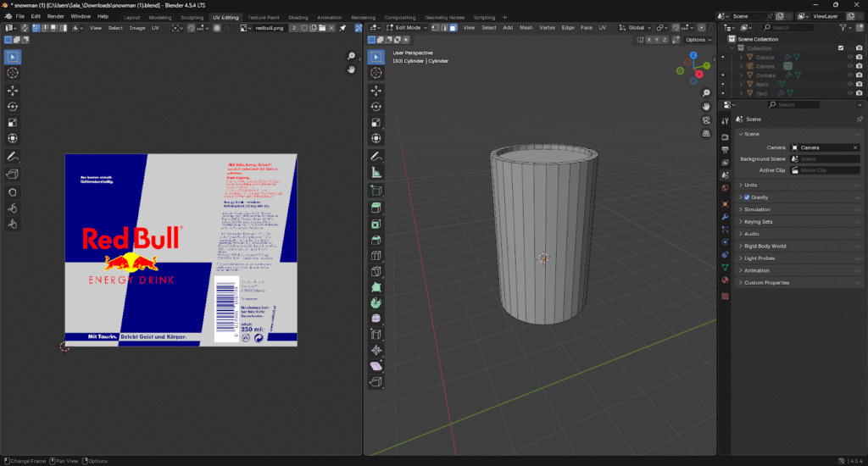Hide the Cabeza object in viewport

pos(849,57)
